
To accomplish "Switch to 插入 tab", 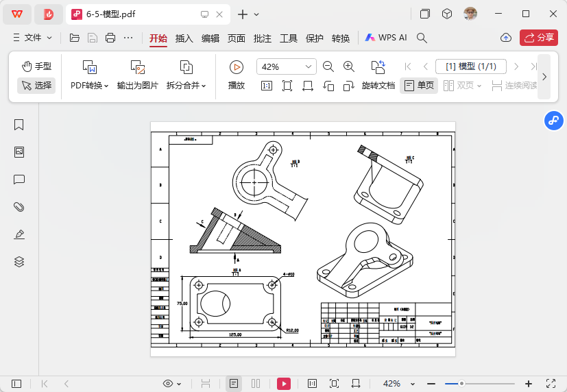I will pos(184,38).
